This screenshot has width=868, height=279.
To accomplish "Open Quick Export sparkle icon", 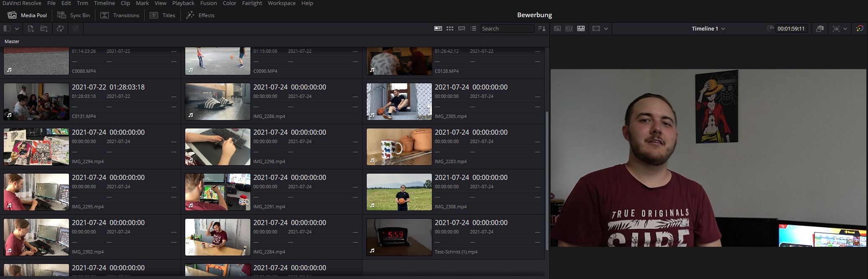I will (x=860, y=28).
